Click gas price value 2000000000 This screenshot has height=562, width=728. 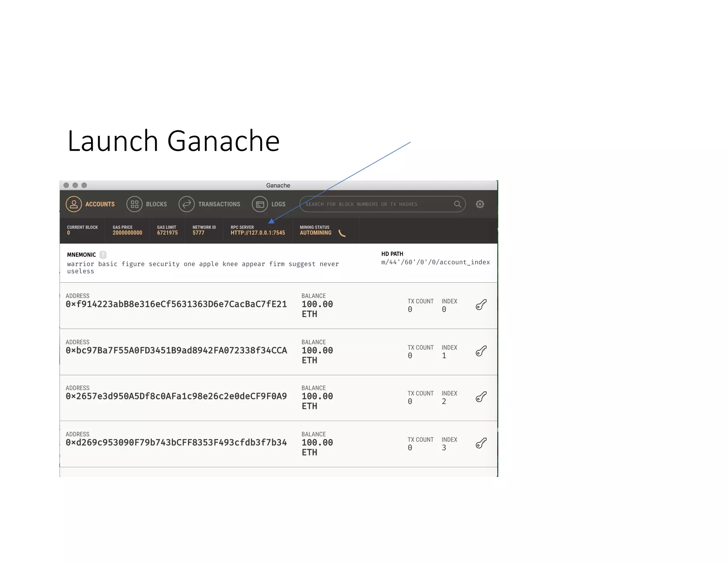click(127, 233)
